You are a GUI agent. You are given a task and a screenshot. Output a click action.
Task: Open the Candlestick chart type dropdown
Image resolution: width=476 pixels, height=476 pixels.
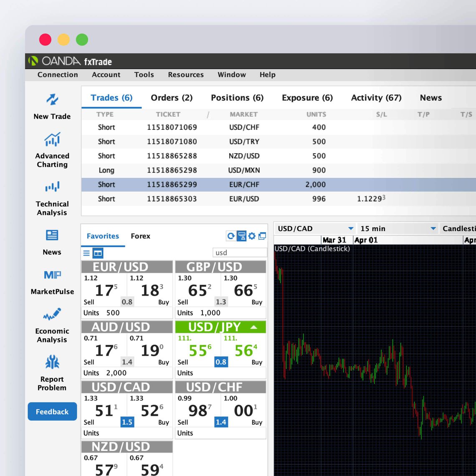pos(458,229)
